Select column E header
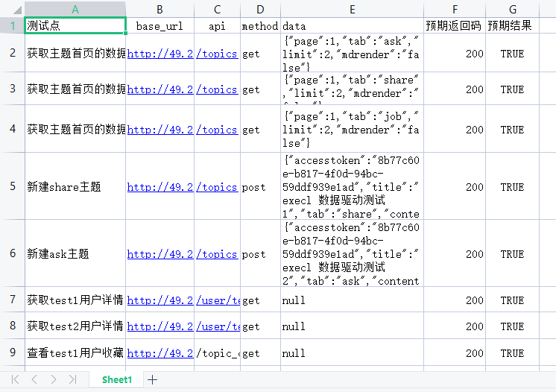Image resolution: width=556 pixels, height=392 pixels. (x=352, y=9)
